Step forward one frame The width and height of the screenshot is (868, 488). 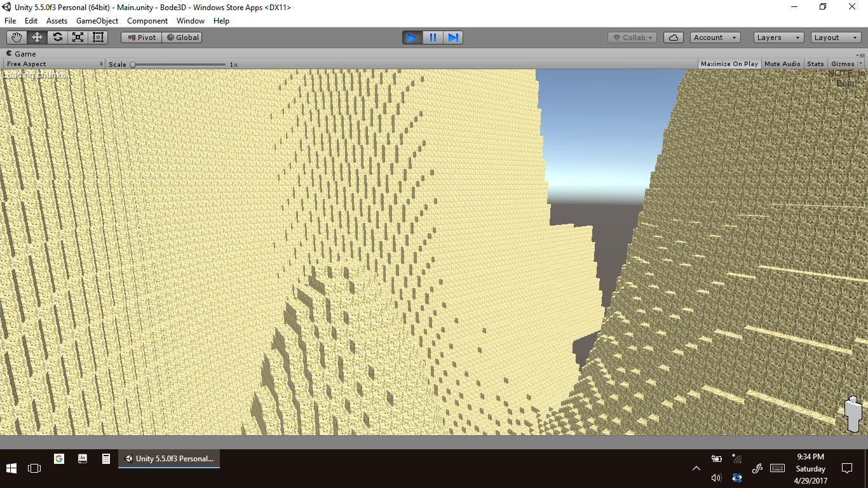click(x=453, y=37)
